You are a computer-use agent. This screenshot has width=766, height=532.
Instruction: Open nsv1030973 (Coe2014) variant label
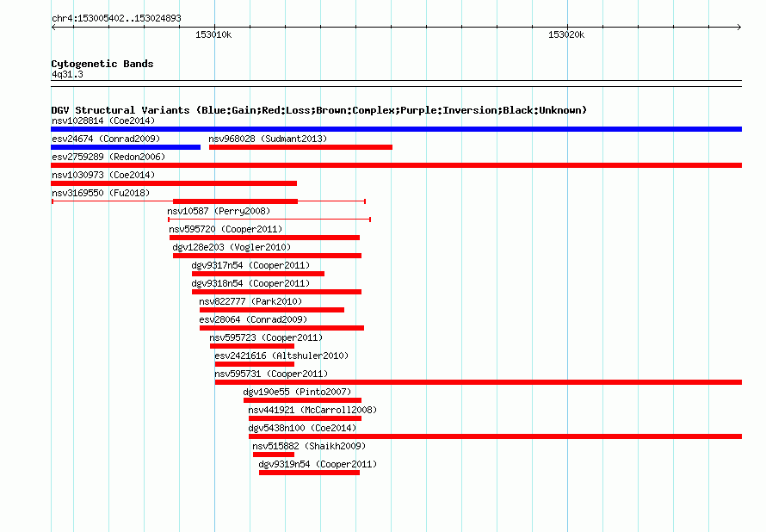click(x=103, y=175)
